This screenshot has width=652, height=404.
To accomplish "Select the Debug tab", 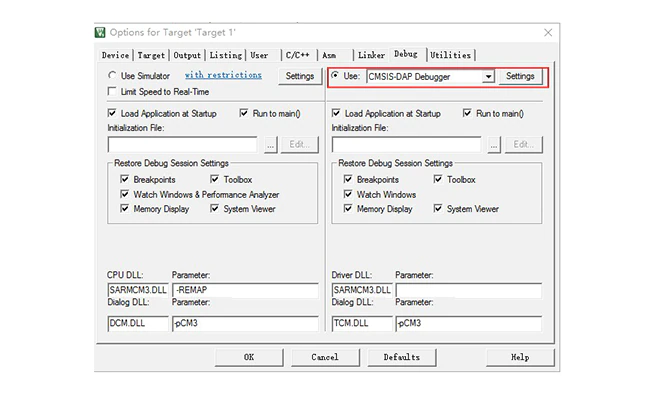I will pos(406,54).
